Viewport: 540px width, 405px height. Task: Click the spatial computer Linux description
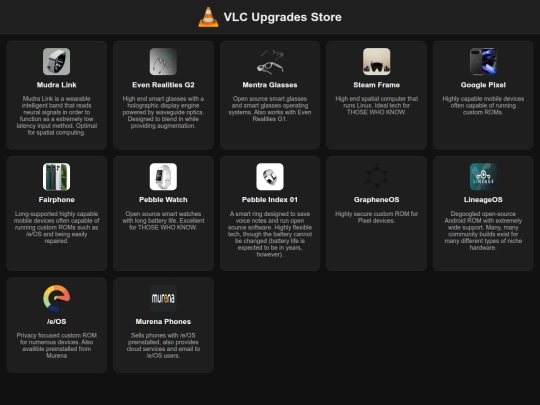[x=376, y=105]
